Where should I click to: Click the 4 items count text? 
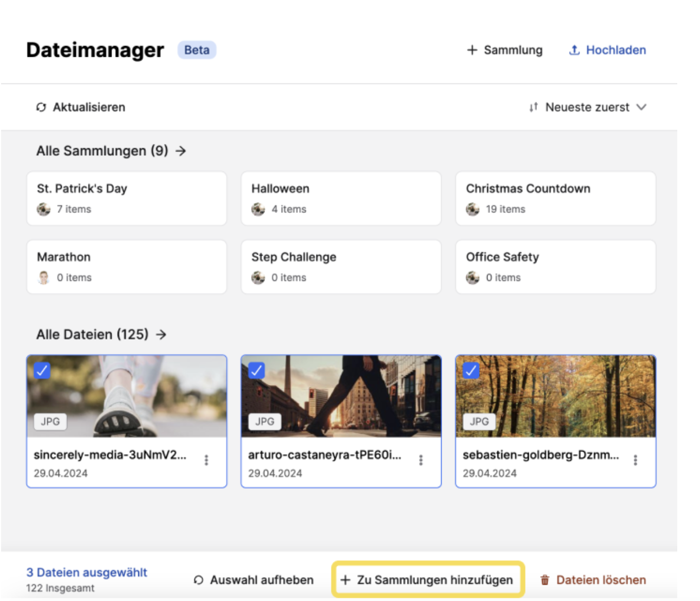point(289,209)
